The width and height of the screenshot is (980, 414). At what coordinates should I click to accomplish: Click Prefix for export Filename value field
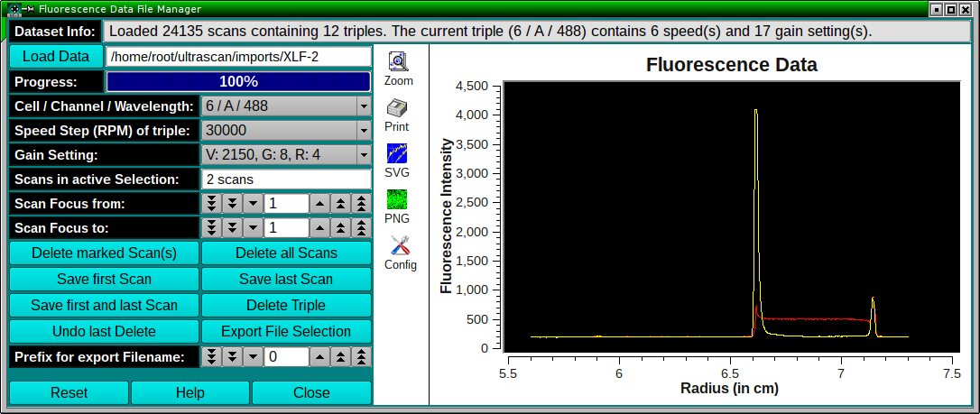(286, 357)
